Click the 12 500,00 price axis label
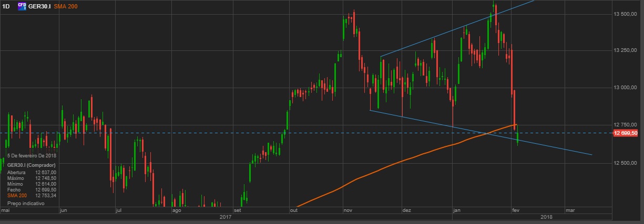The image size is (644, 224). tap(626, 163)
